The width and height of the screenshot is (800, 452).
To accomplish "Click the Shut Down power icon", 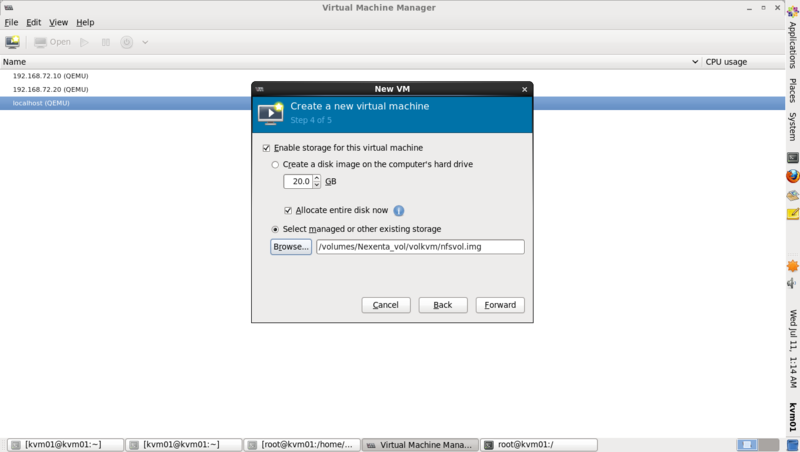I will click(127, 42).
